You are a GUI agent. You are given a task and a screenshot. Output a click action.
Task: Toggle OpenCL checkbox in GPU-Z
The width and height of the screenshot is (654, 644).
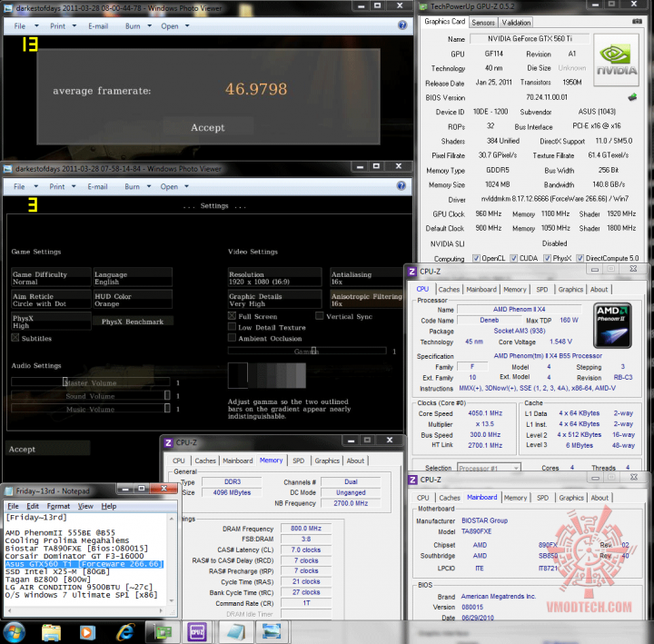pos(476,258)
